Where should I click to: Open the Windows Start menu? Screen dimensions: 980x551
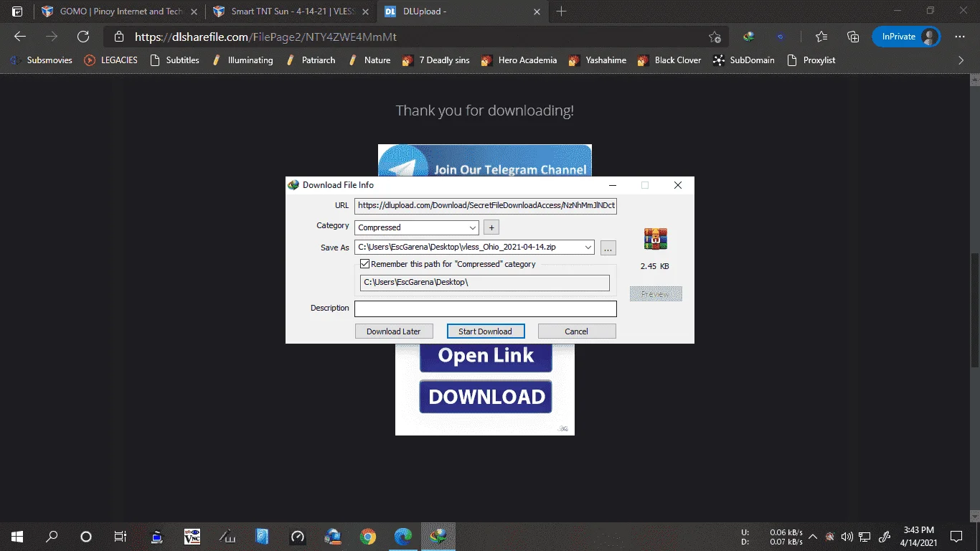(17, 536)
